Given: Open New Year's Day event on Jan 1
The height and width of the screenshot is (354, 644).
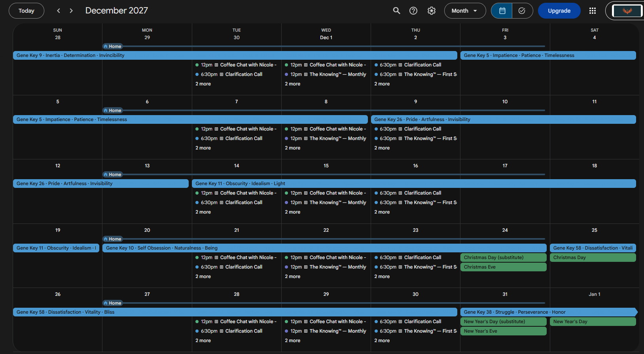Looking at the screenshot, I should 593,322.
